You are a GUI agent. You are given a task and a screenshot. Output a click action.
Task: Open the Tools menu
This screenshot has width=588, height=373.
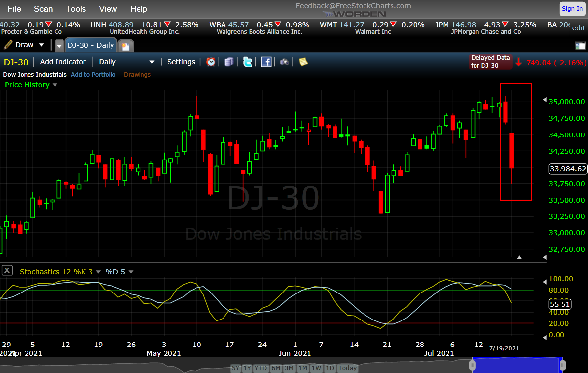(76, 9)
